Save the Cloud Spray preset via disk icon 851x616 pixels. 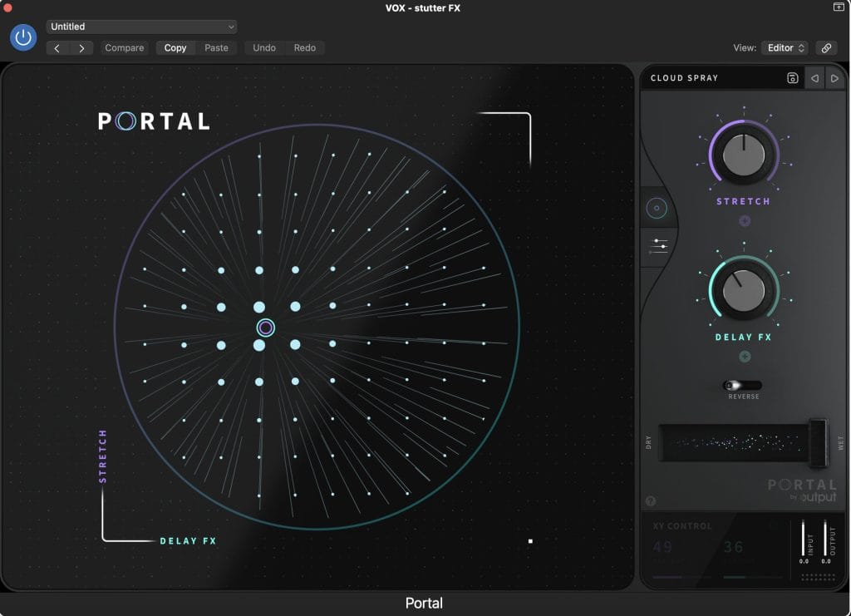[x=793, y=78]
